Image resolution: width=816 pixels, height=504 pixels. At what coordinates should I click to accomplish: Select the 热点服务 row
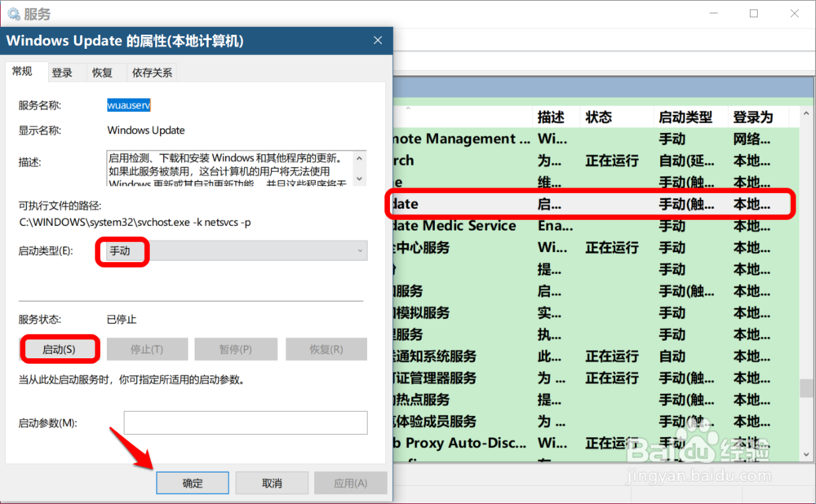click(x=596, y=400)
